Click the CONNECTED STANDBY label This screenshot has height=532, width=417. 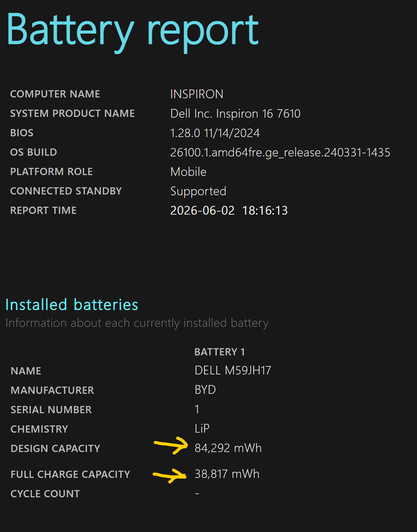coord(66,191)
